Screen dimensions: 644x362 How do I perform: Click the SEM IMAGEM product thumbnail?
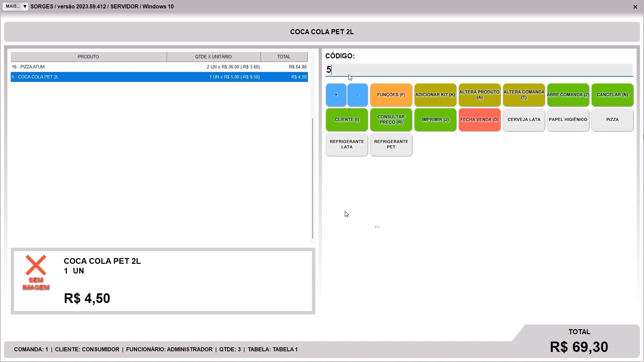click(36, 273)
